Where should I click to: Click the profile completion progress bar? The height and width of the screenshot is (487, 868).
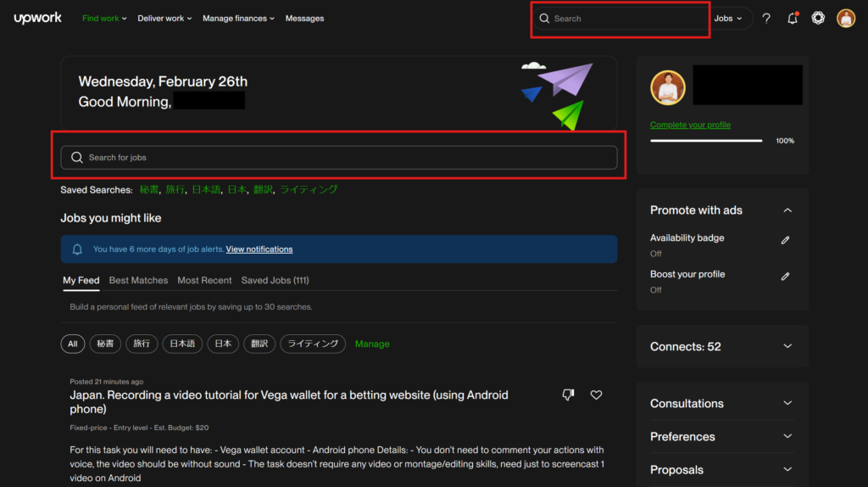pyautogui.click(x=706, y=141)
